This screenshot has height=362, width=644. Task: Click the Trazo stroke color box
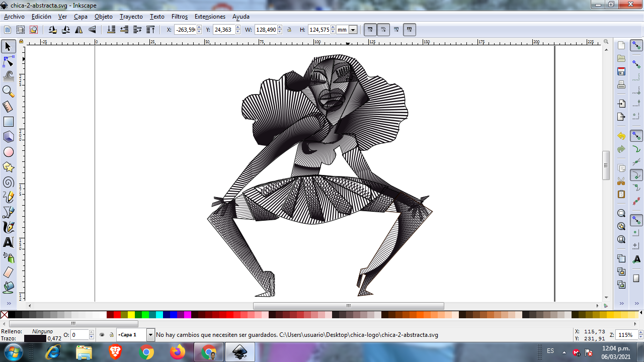[x=35, y=338]
